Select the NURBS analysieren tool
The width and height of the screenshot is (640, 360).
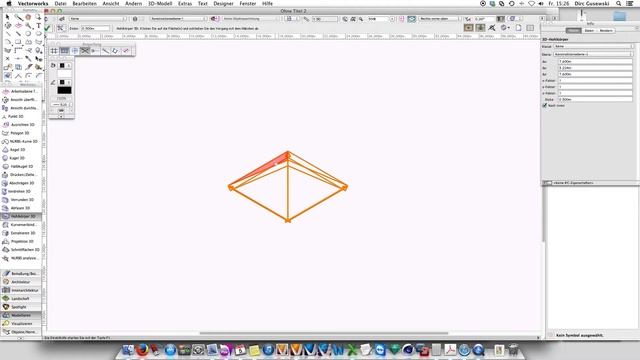(x=21, y=258)
